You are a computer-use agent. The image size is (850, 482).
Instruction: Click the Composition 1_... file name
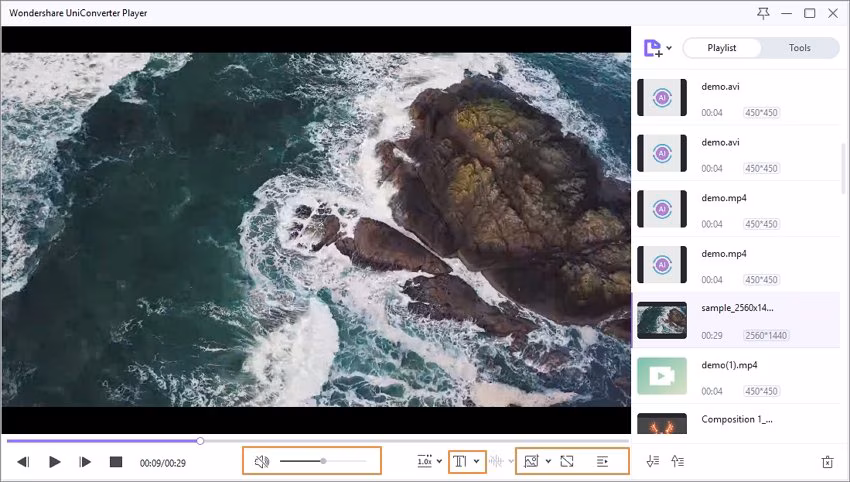[737, 419]
